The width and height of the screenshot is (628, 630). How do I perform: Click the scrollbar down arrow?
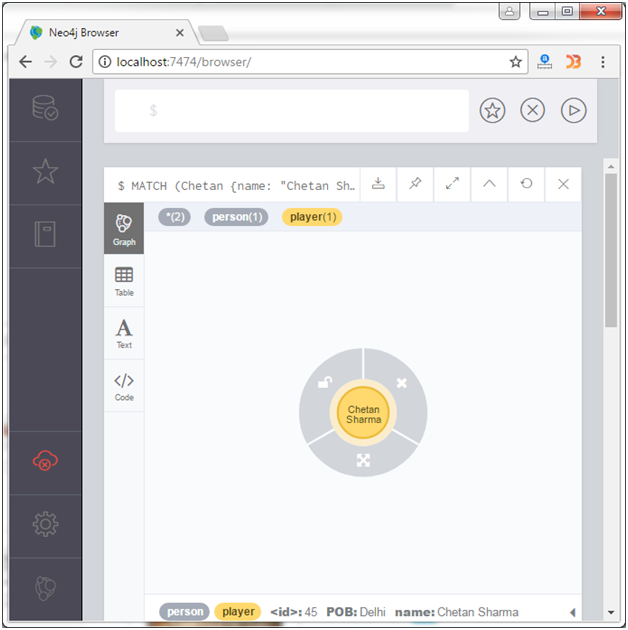coord(611,612)
